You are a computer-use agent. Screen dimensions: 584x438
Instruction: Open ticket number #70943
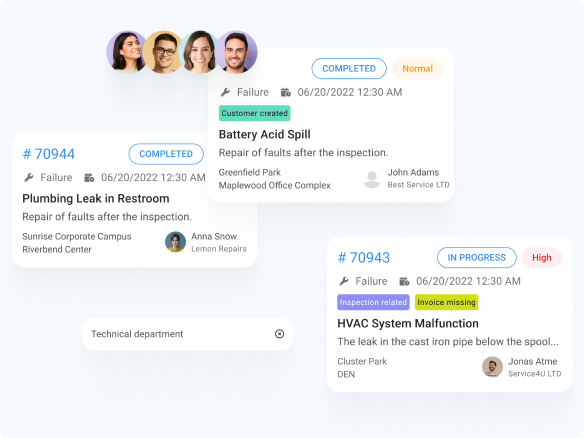coord(364,257)
